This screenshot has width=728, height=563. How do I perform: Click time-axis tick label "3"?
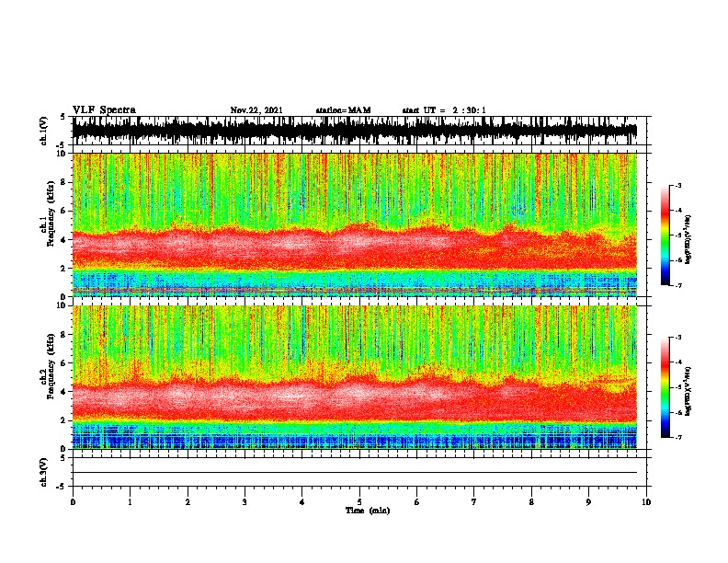(x=245, y=502)
